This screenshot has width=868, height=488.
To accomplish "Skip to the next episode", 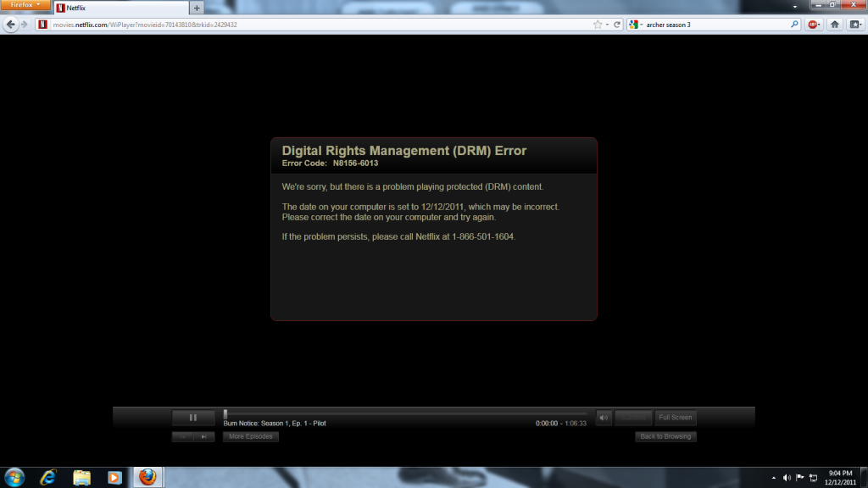I will click(x=204, y=436).
